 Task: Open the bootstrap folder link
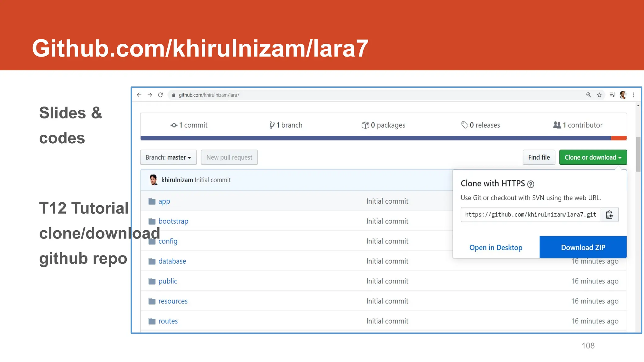tap(173, 221)
